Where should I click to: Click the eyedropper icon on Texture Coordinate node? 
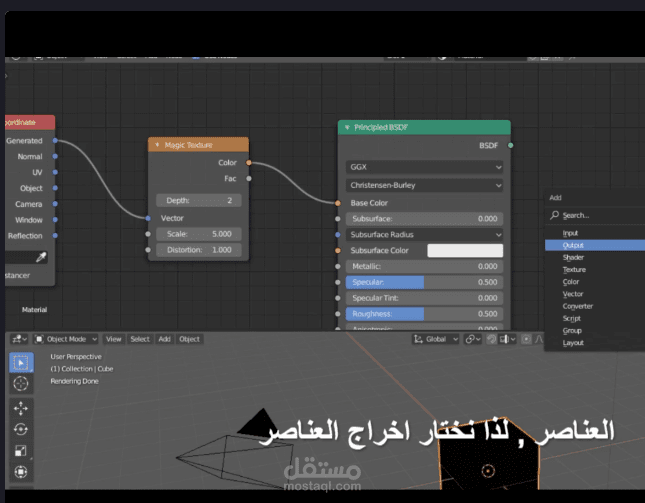coord(41,257)
